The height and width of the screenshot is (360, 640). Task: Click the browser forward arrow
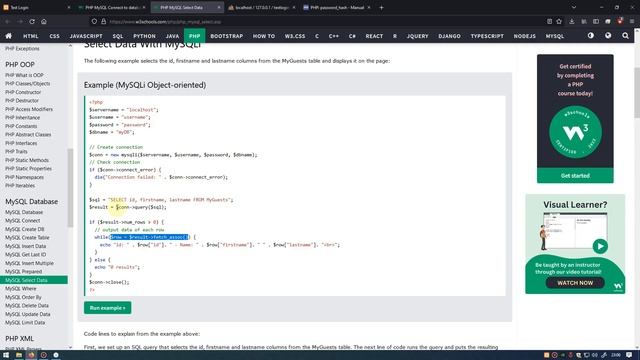[20, 21]
